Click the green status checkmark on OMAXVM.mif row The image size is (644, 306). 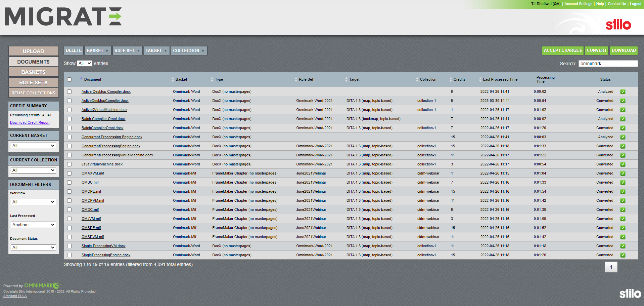pyautogui.click(x=623, y=173)
